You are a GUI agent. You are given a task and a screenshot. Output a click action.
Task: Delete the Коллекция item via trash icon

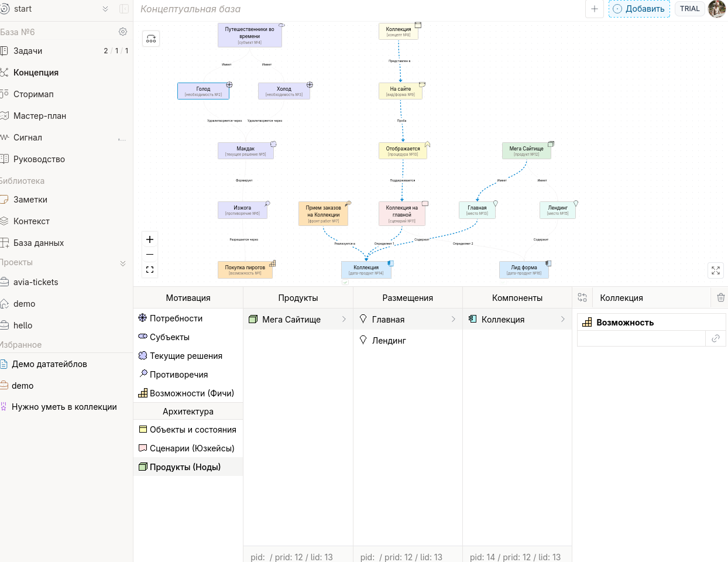[720, 297]
